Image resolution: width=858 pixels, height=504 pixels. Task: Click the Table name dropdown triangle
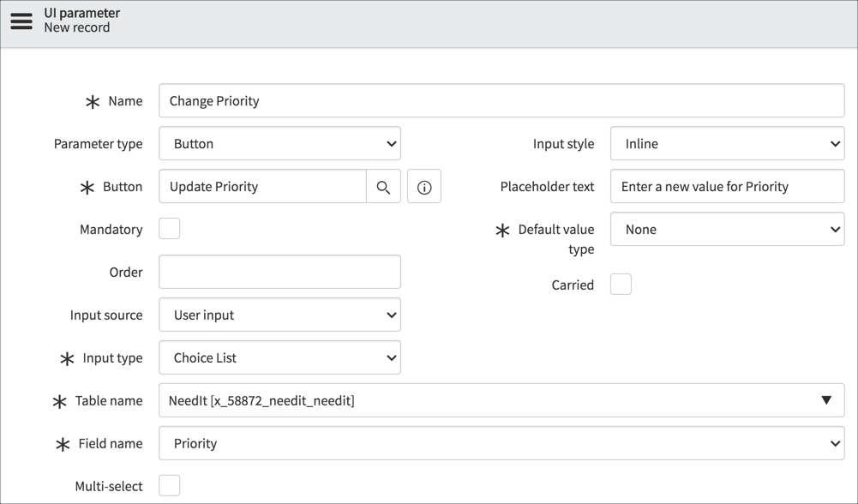(826, 400)
